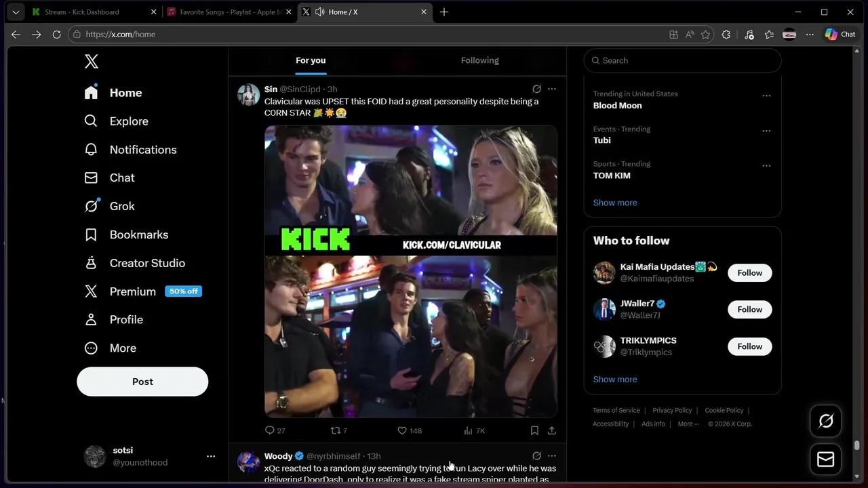Click the Post button
This screenshot has width=868, height=488.
142,382
